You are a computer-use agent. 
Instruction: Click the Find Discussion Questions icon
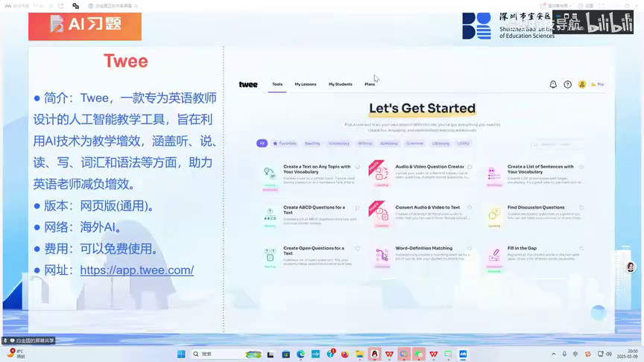[494, 215]
